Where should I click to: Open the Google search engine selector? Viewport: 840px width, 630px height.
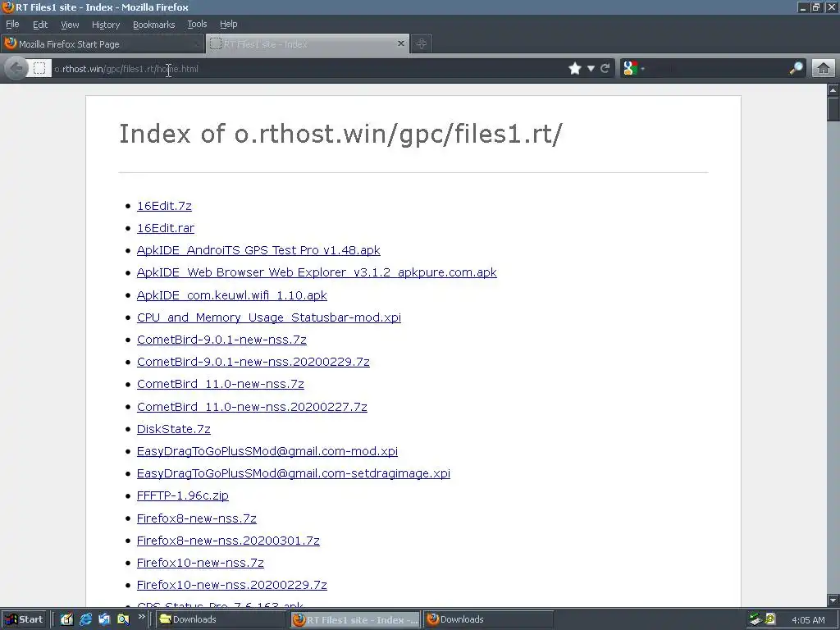(634, 69)
